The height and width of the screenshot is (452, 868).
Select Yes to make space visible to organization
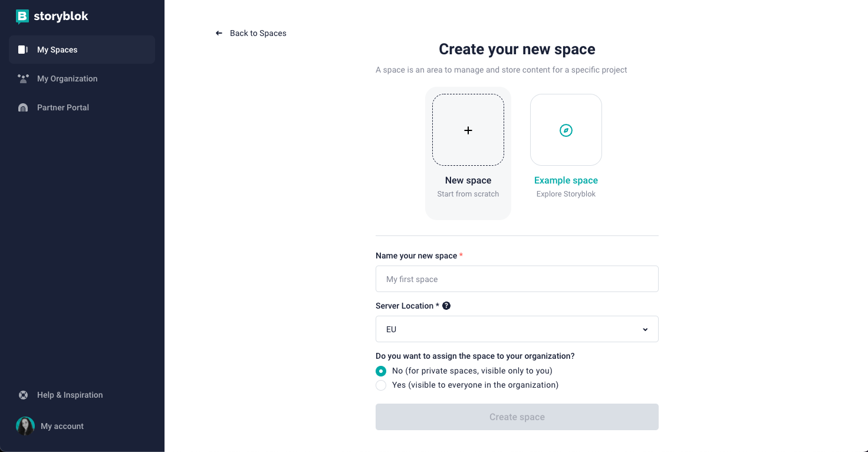click(x=381, y=385)
